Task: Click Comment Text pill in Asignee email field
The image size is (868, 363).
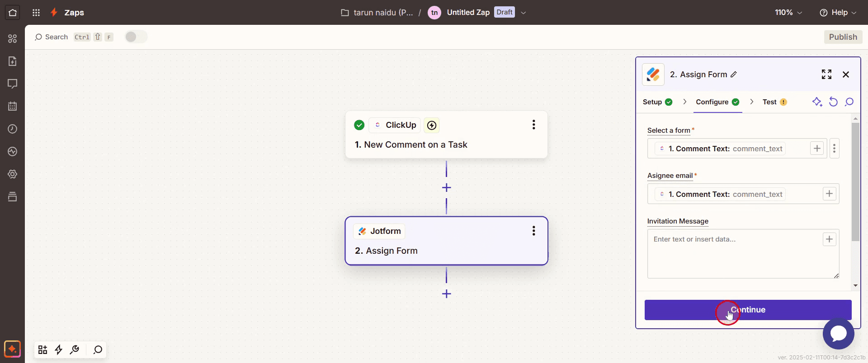Action: (x=720, y=194)
